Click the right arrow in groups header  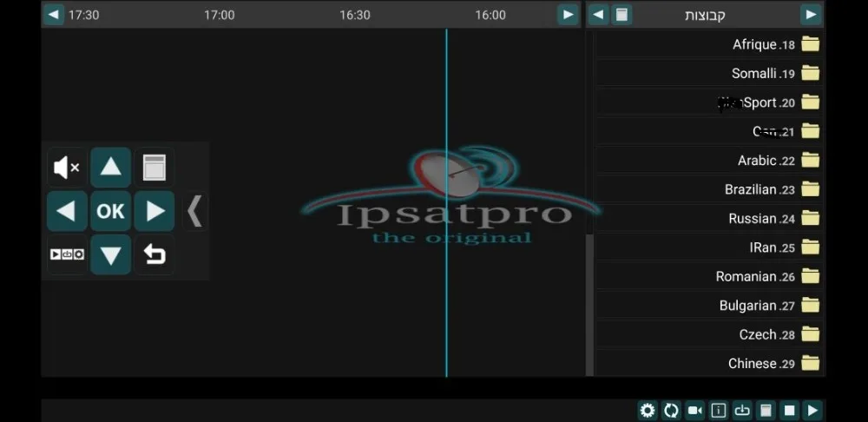click(x=811, y=15)
